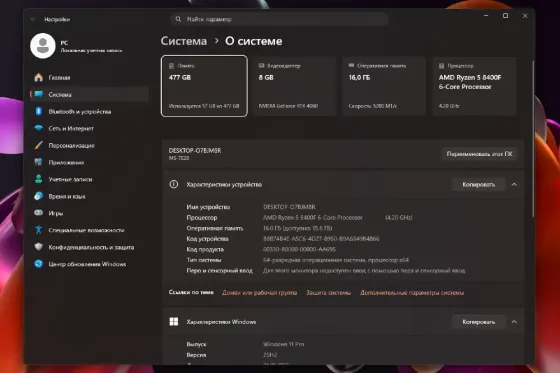Go to Персонализация settings
560x373 pixels.
coord(89,145)
